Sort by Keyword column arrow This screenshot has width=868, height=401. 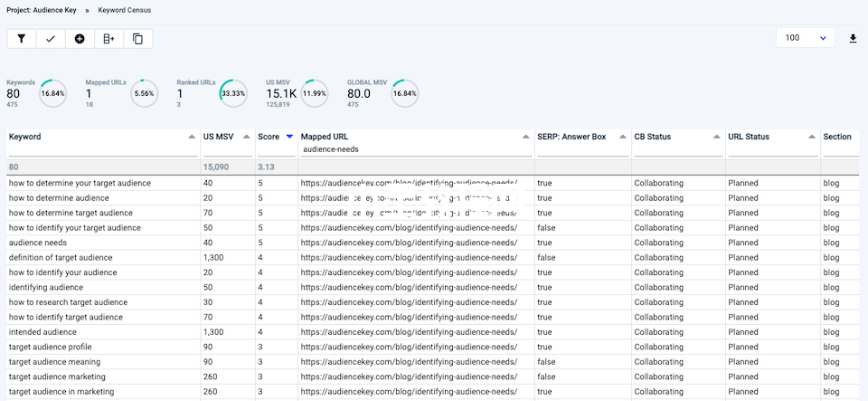tap(192, 137)
